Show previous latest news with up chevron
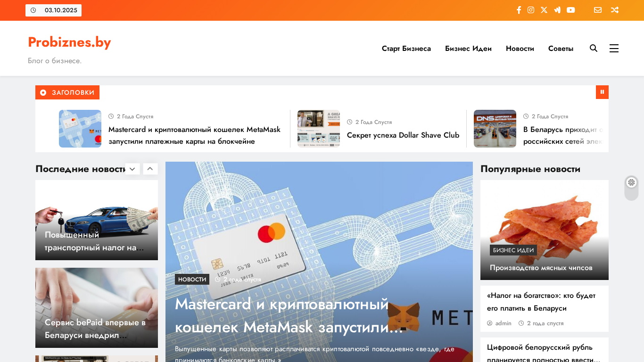Screen dimensions: 644x362 coord(150,169)
